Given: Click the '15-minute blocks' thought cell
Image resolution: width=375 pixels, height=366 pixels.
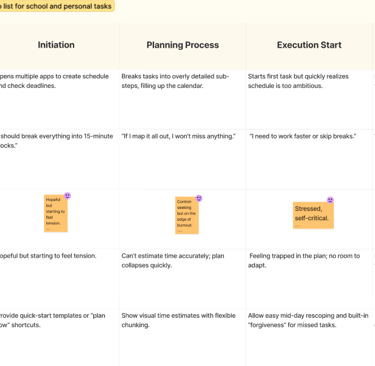Looking at the screenshot, I should (x=59, y=159).
